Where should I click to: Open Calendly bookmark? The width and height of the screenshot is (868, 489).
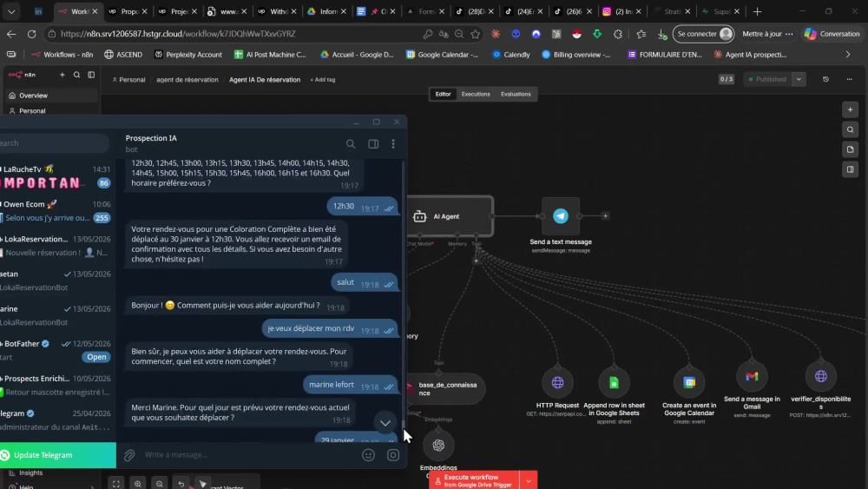[x=510, y=54]
